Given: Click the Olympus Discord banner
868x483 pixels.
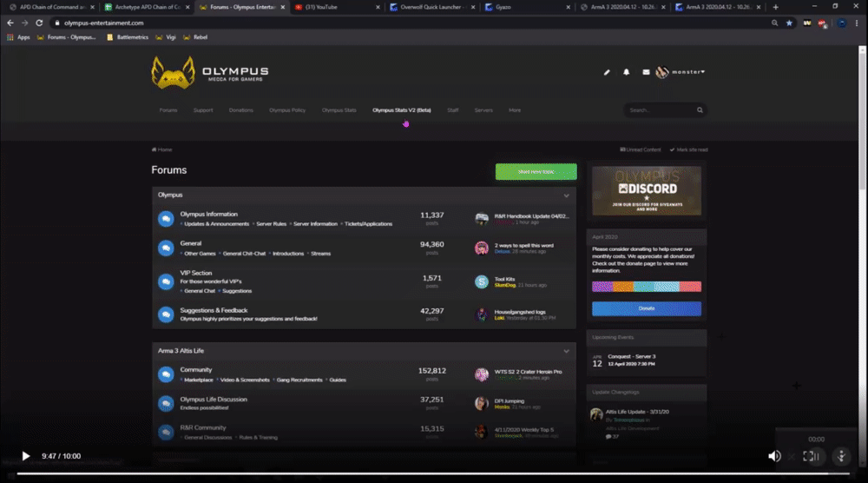Looking at the screenshot, I should coord(647,191).
